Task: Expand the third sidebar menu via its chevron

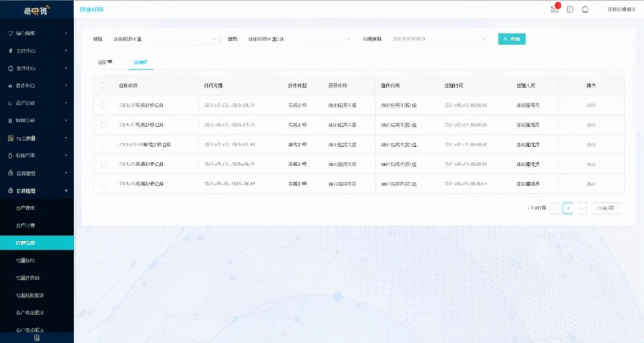Action: pyautogui.click(x=65, y=68)
